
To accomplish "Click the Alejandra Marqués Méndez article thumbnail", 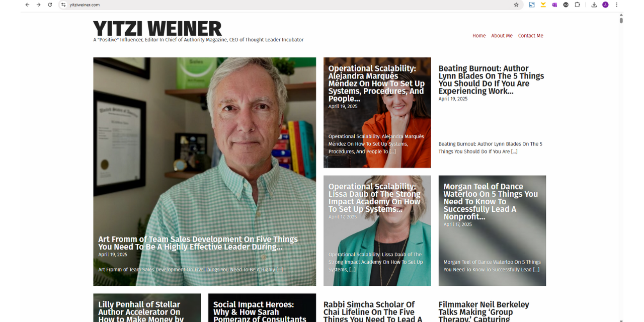I will click(x=377, y=113).
